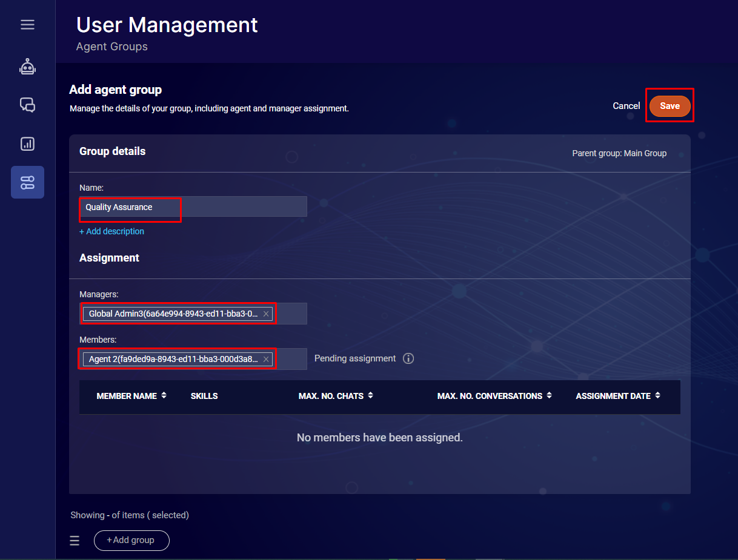Screen dimensions: 738x560
Task: Click the No members have been assigned message
Action: pyautogui.click(x=380, y=437)
